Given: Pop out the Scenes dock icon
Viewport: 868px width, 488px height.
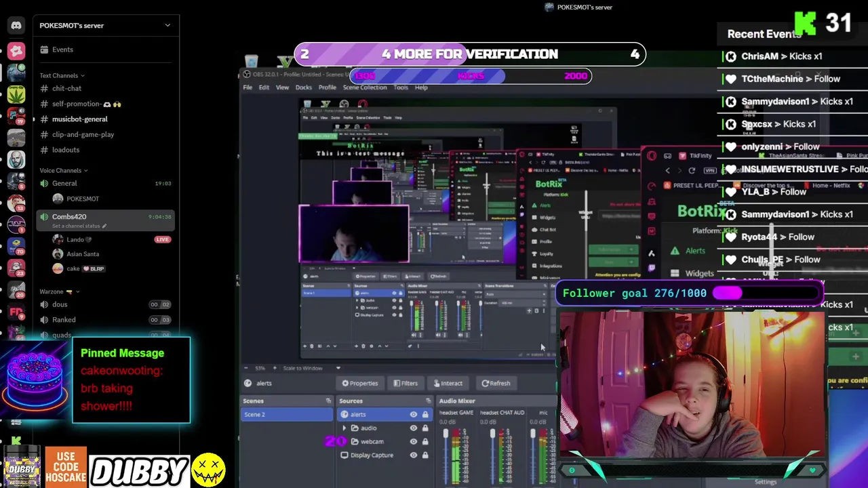Looking at the screenshot, I should [x=328, y=401].
